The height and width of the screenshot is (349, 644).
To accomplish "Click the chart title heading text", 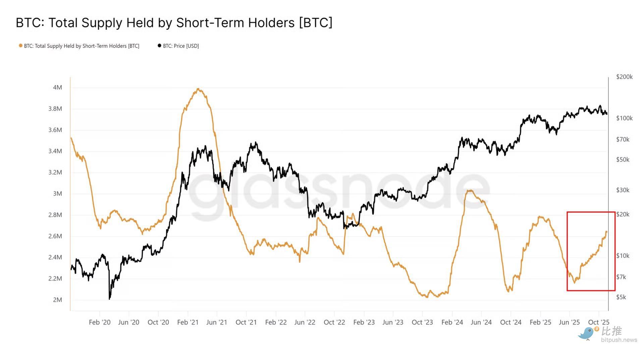I will click(174, 22).
